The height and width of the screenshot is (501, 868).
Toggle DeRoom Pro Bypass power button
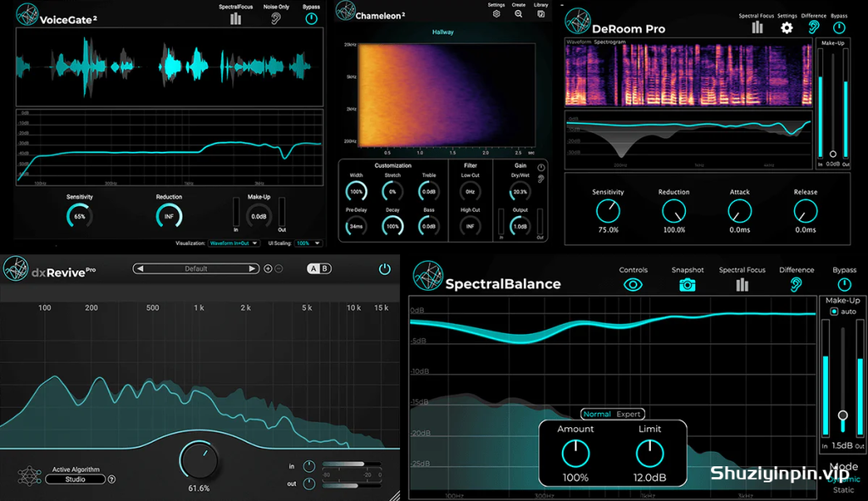[x=839, y=27]
